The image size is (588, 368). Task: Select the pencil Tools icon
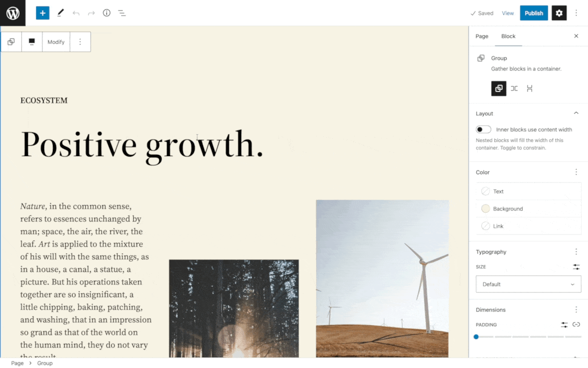pos(60,13)
